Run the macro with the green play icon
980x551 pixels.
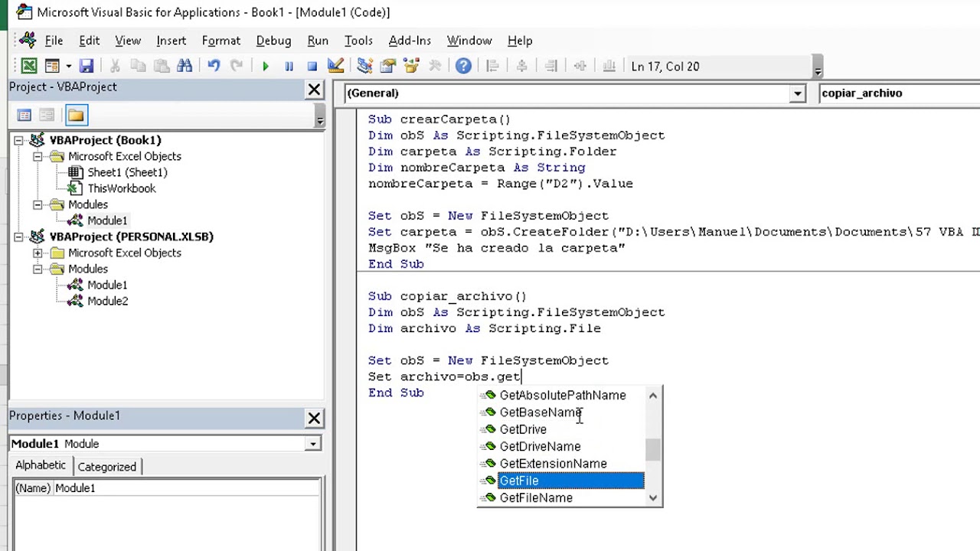coord(266,67)
